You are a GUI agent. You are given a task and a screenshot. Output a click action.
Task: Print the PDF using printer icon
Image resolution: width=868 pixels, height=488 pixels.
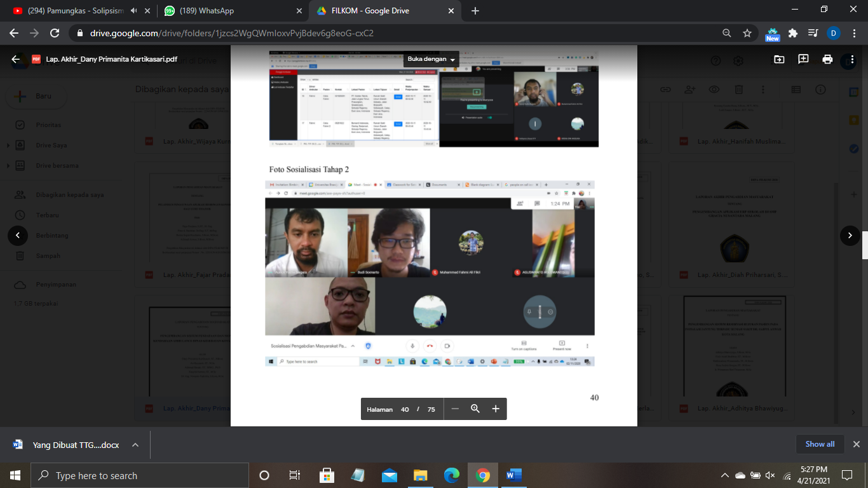(827, 59)
